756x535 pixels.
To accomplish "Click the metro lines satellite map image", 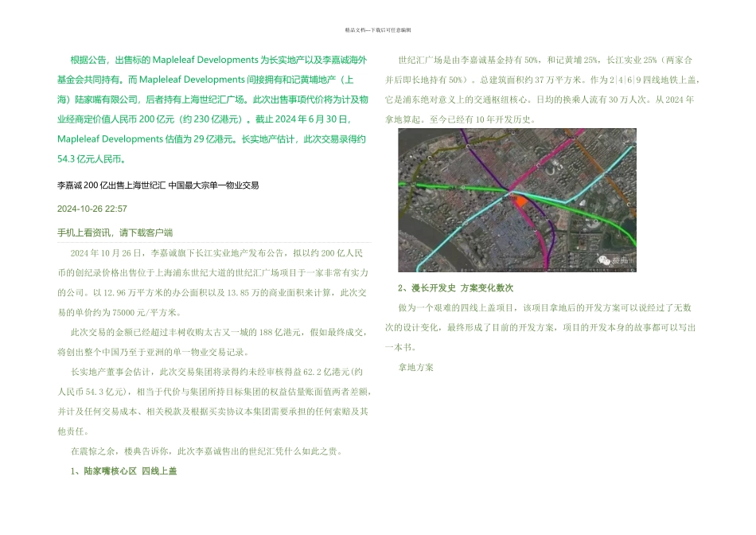I will (x=517, y=200).
